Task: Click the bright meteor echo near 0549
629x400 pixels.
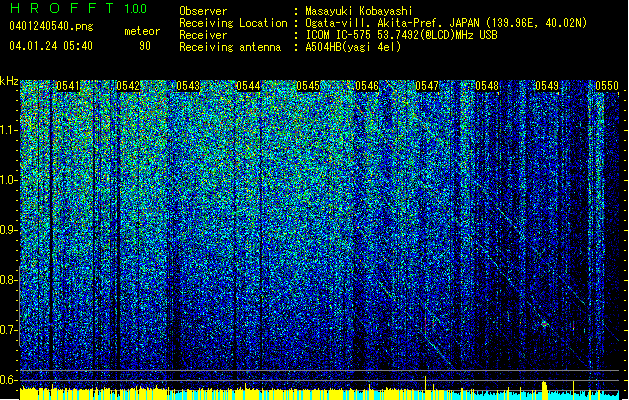Action: point(544,323)
